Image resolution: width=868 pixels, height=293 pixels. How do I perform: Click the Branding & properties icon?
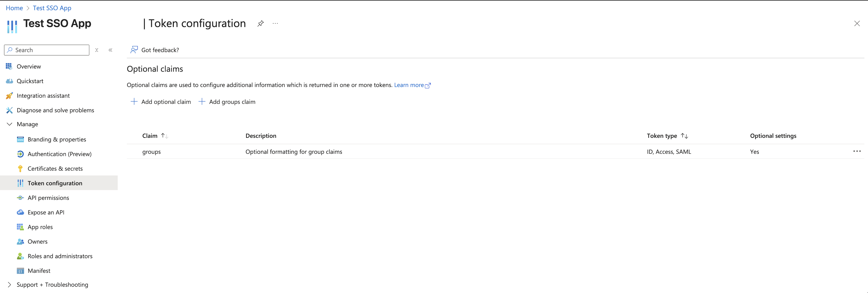coord(20,139)
